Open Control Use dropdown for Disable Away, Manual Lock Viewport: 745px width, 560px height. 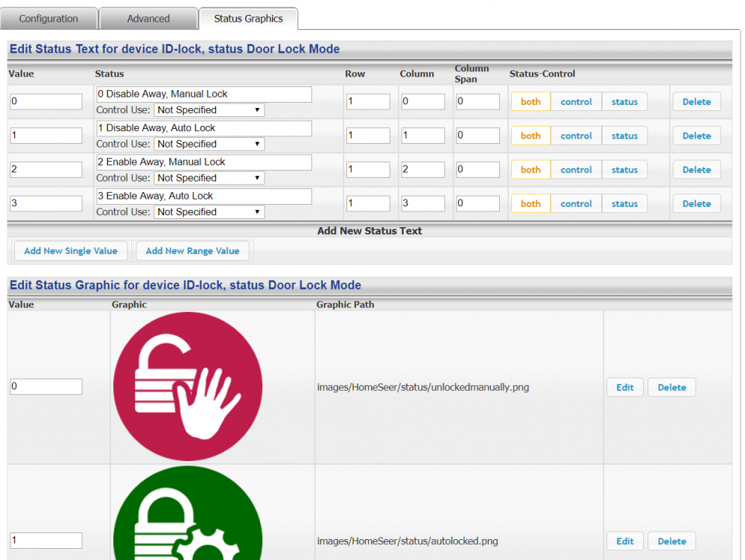click(x=209, y=110)
